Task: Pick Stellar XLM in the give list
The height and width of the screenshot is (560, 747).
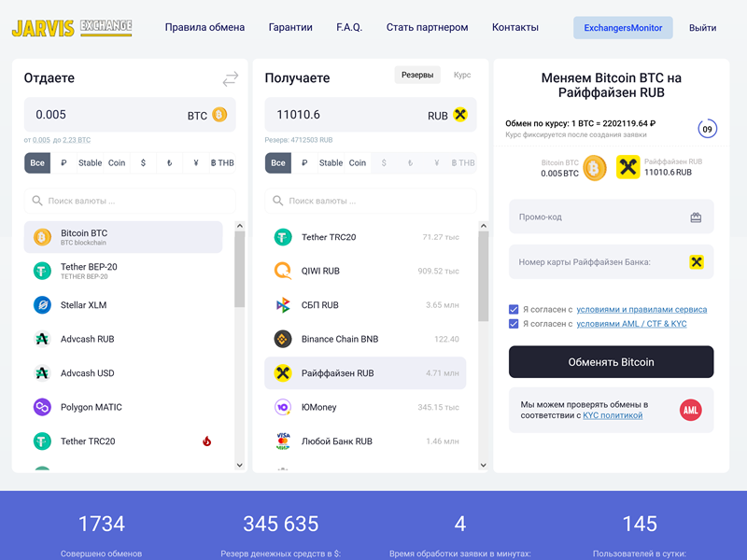Action: coord(123,305)
